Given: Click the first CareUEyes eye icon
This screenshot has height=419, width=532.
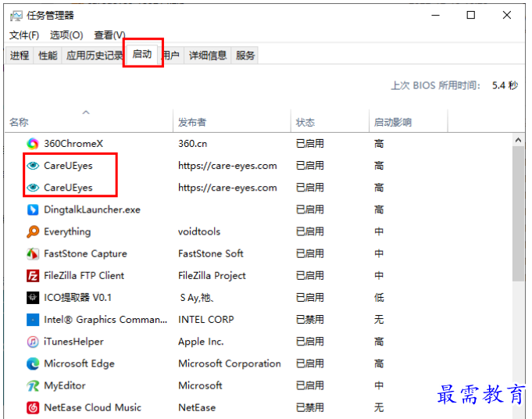Looking at the screenshot, I should [x=33, y=166].
